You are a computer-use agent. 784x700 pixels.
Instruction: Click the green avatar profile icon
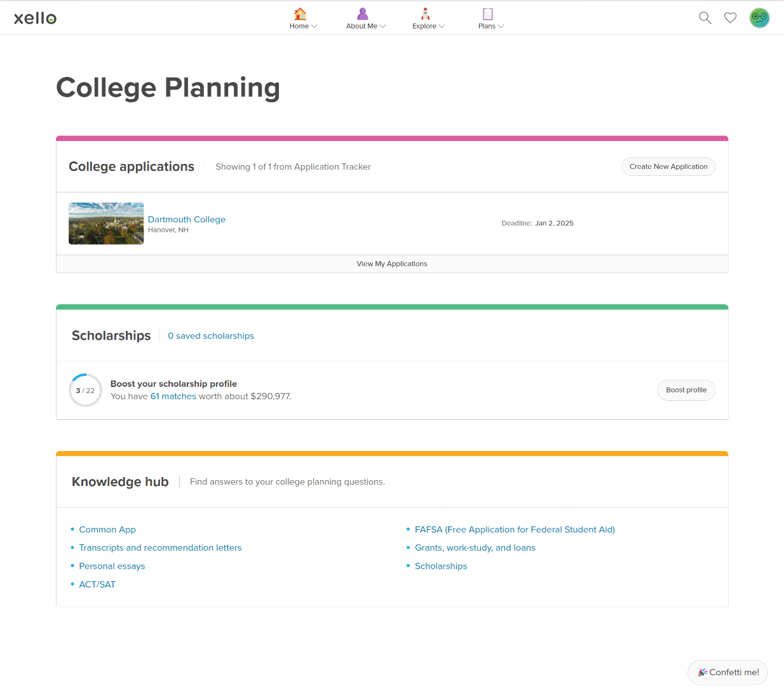click(759, 18)
